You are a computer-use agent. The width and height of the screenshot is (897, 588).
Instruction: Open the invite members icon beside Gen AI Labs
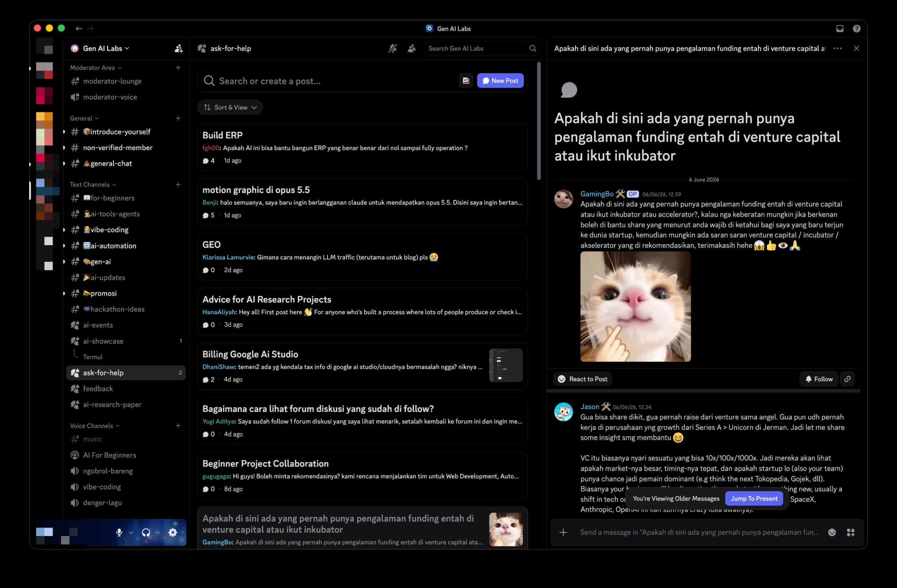179,48
